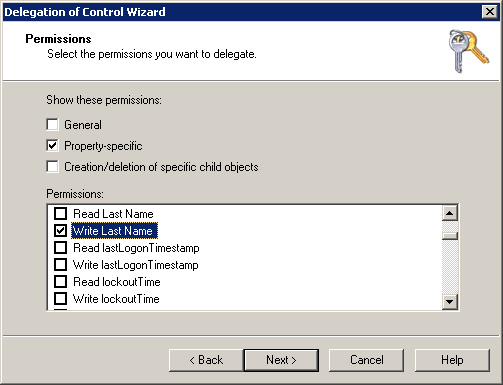
Task: Open Help for the wizard
Action: pos(452,360)
